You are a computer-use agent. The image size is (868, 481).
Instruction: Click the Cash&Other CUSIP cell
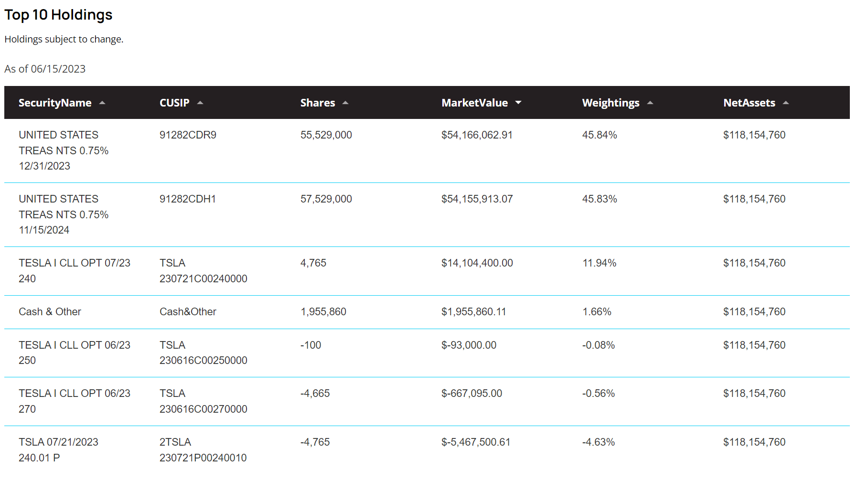point(188,312)
